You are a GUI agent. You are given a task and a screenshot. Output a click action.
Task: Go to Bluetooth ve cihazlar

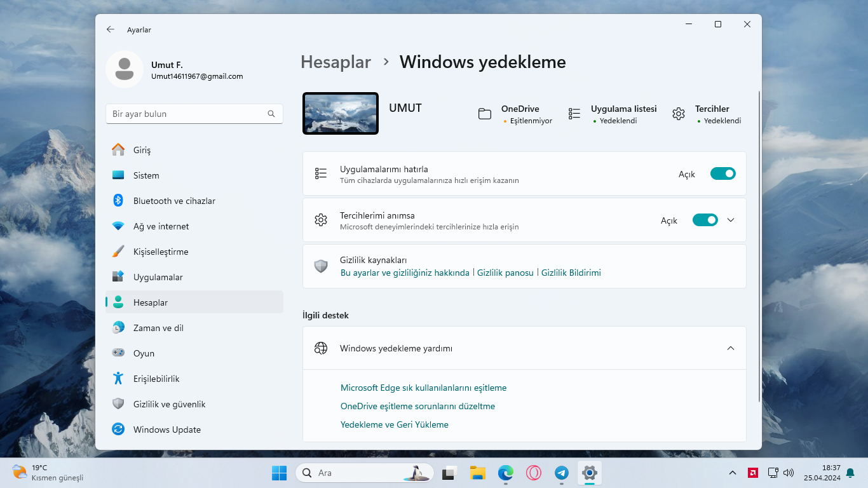point(194,201)
